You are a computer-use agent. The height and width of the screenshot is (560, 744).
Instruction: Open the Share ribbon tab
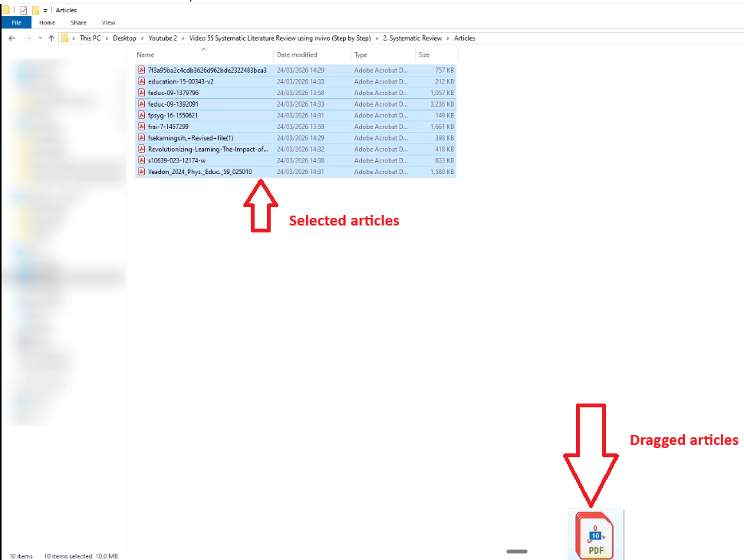[78, 22]
